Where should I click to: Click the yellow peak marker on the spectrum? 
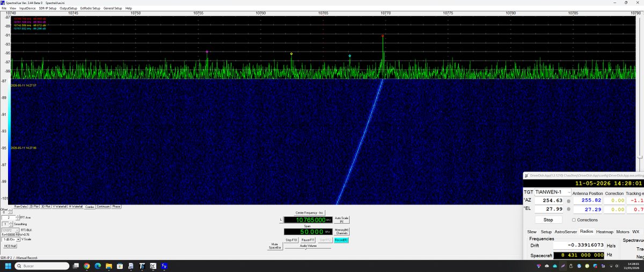(x=291, y=54)
